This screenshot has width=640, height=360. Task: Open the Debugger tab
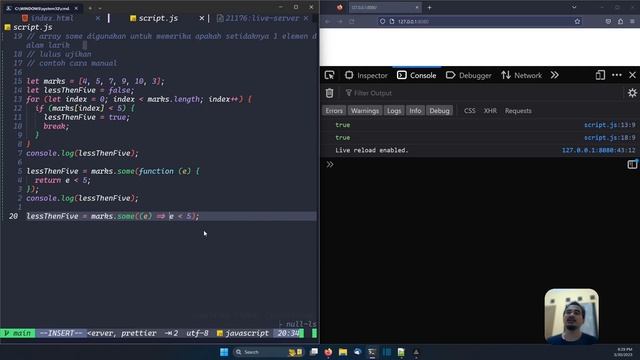click(x=469, y=76)
